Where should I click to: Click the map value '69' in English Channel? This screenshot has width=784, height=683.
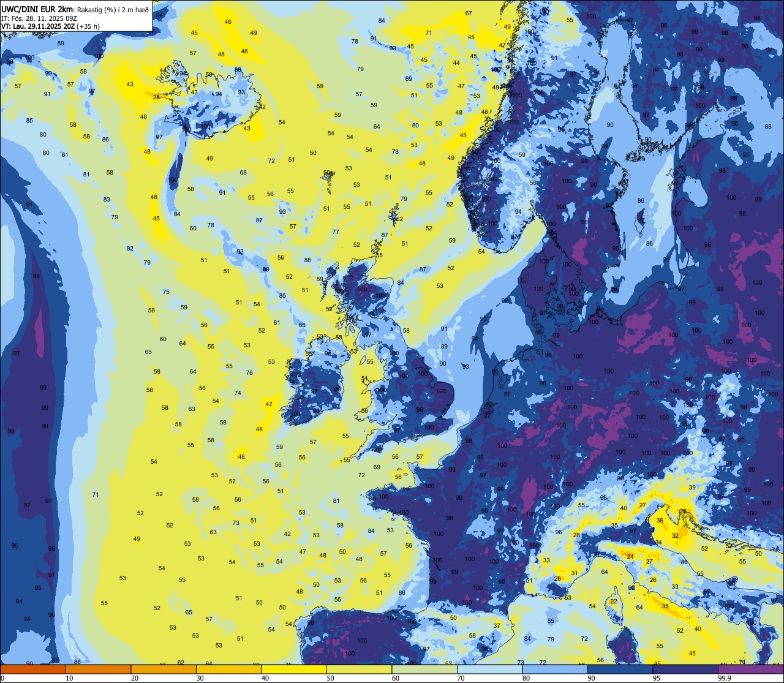click(377, 467)
